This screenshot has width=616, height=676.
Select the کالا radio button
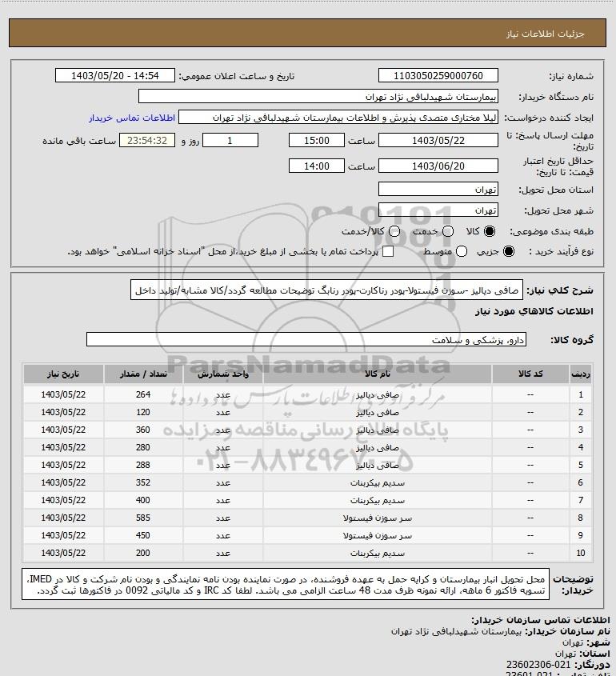coord(490,231)
